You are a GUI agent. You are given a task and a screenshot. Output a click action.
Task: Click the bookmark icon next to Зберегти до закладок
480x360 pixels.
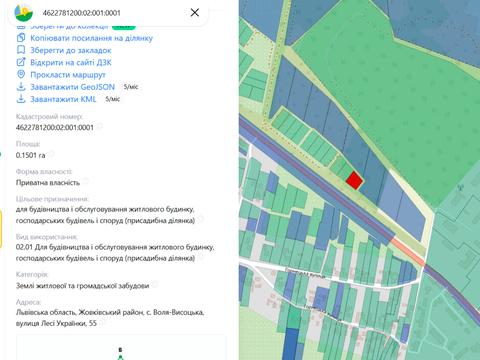[21, 50]
